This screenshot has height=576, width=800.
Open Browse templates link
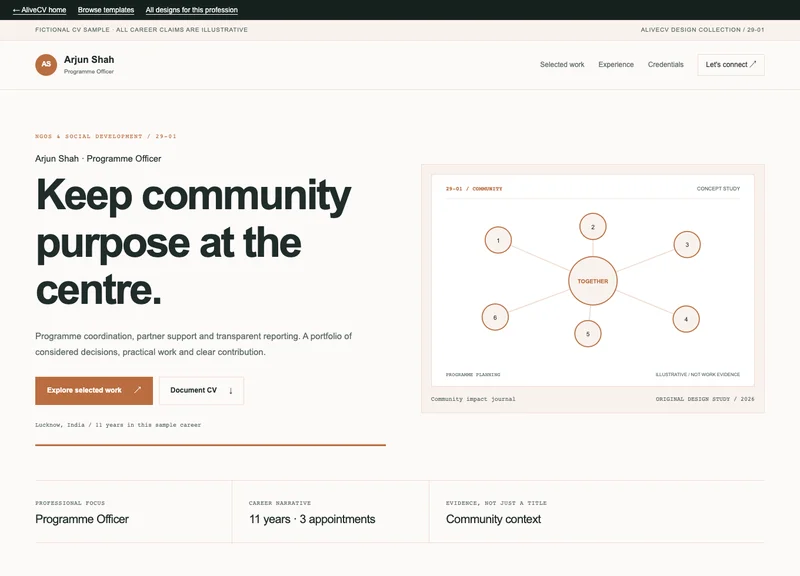(106, 10)
